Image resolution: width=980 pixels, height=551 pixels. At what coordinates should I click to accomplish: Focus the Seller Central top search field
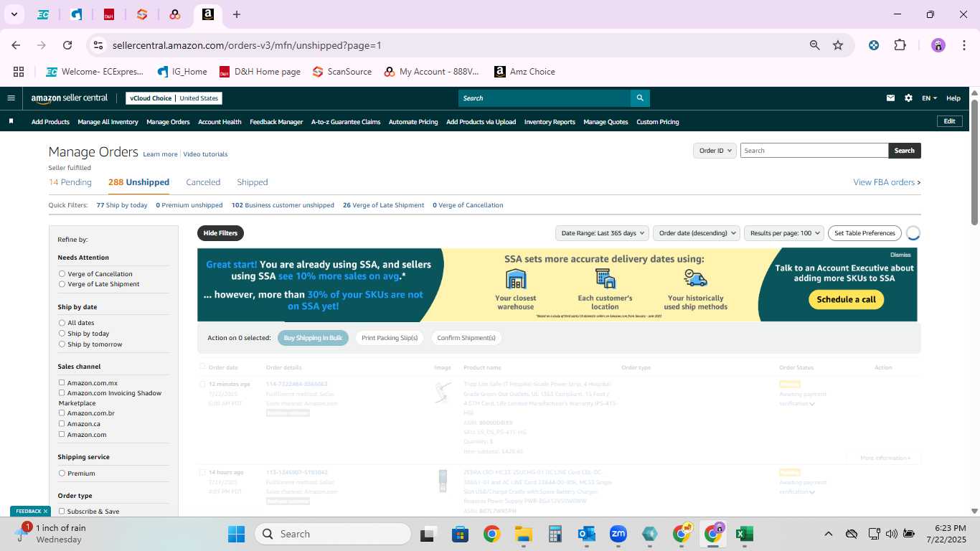pyautogui.click(x=544, y=98)
